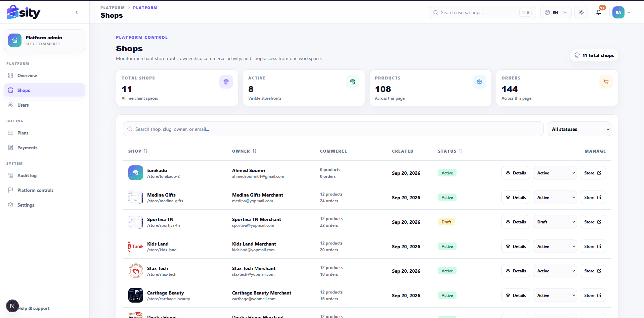
Task: Change Sfax Tech status dropdown
Action: click(555, 271)
